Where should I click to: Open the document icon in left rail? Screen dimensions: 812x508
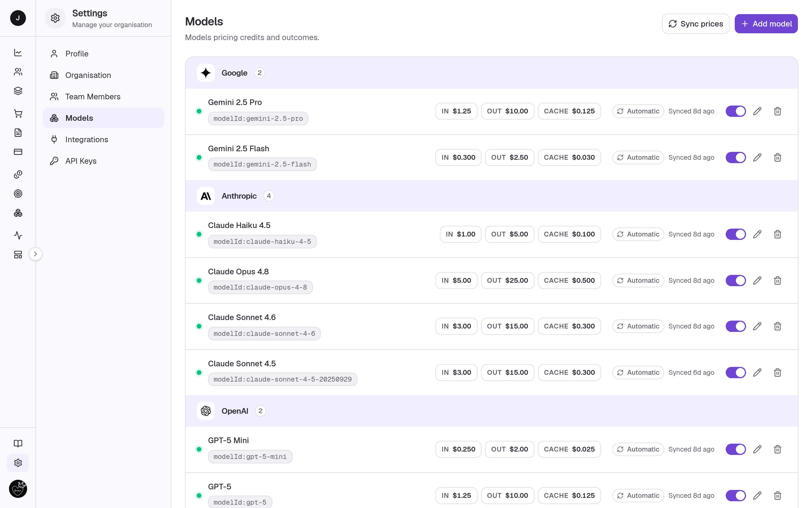pyautogui.click(x=18, y=132)
